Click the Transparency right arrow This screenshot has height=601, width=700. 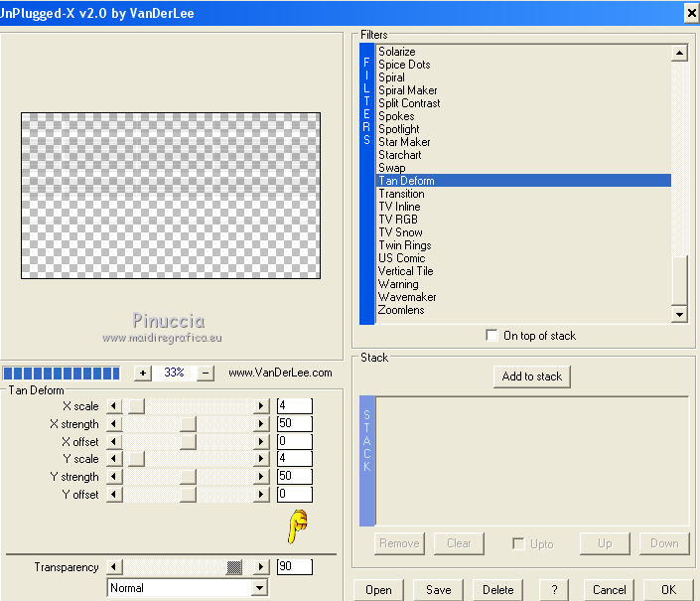tap(262, 567)
